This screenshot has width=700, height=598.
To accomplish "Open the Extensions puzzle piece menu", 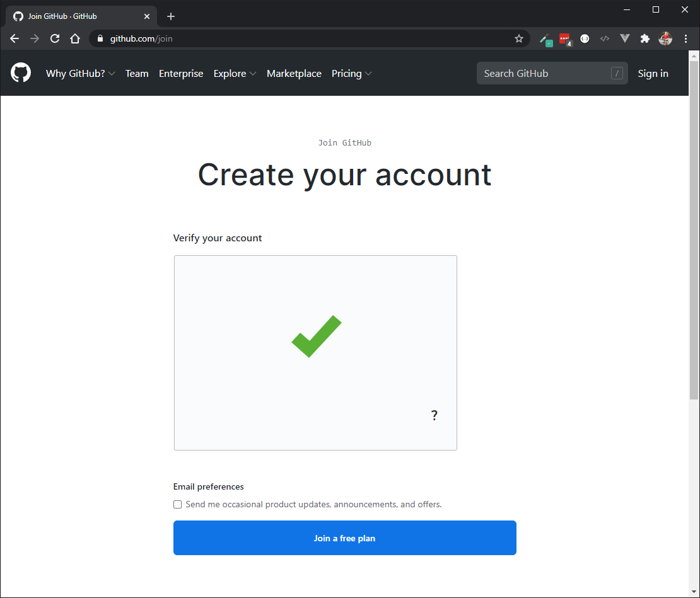I will (645, 39).
